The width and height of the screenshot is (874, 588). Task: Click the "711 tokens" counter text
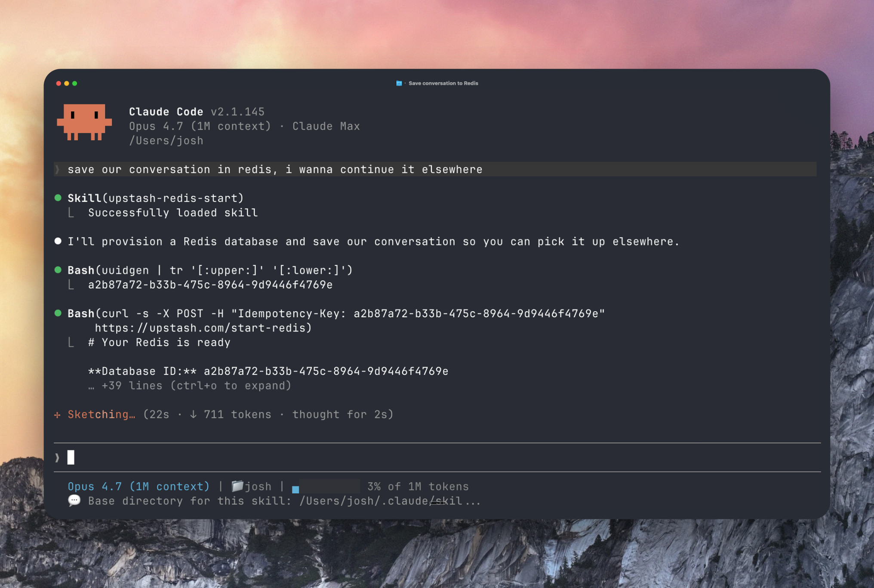coord(237,414)
